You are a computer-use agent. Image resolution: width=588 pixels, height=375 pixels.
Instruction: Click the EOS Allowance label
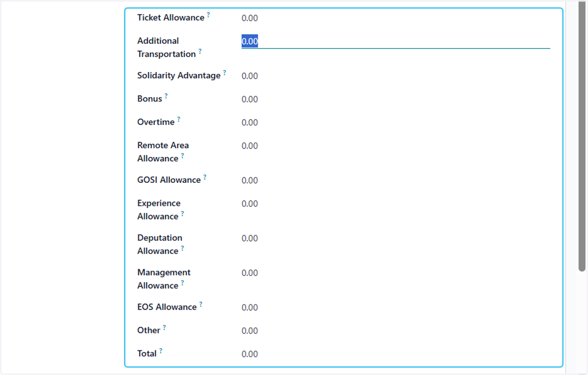(167, 307)
